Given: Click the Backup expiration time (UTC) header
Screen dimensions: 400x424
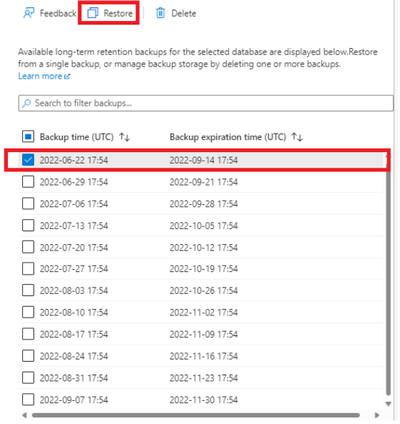Looking at the screenshot, I should 228,137.
